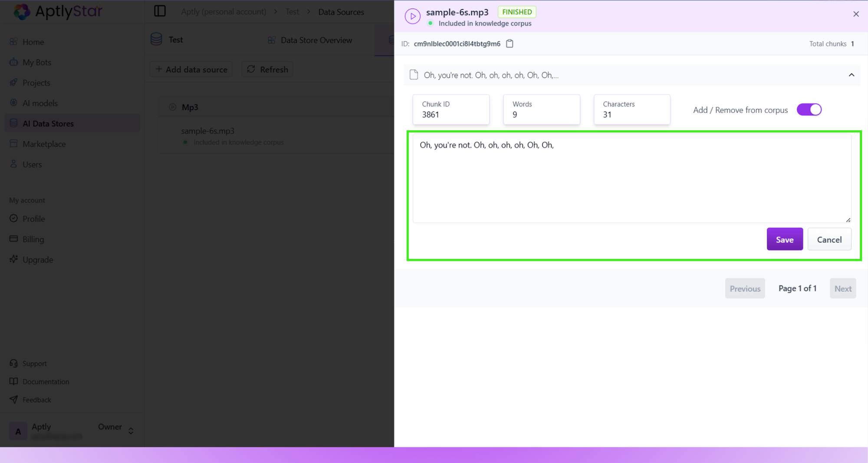Image resolution: width=868 pixels, height=463 pixels.
Task: Refresh the data sources list
Action: (x=267, y=69)
